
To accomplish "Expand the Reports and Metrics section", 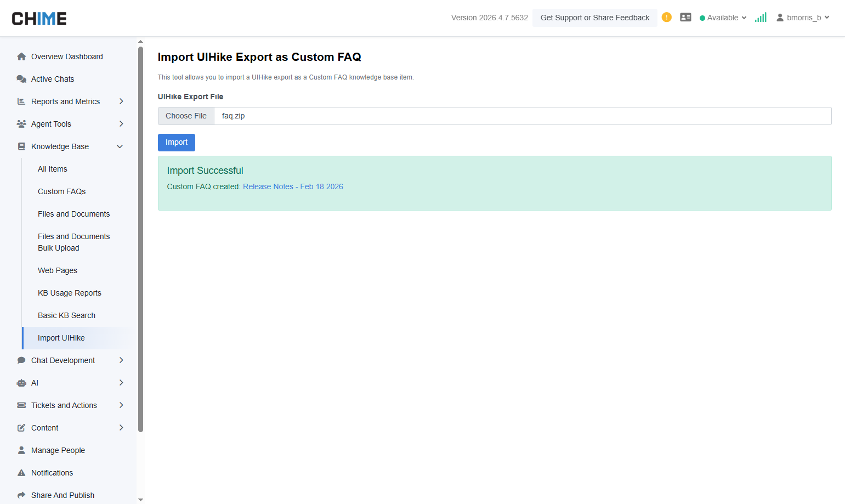I will tap(121, 101).
